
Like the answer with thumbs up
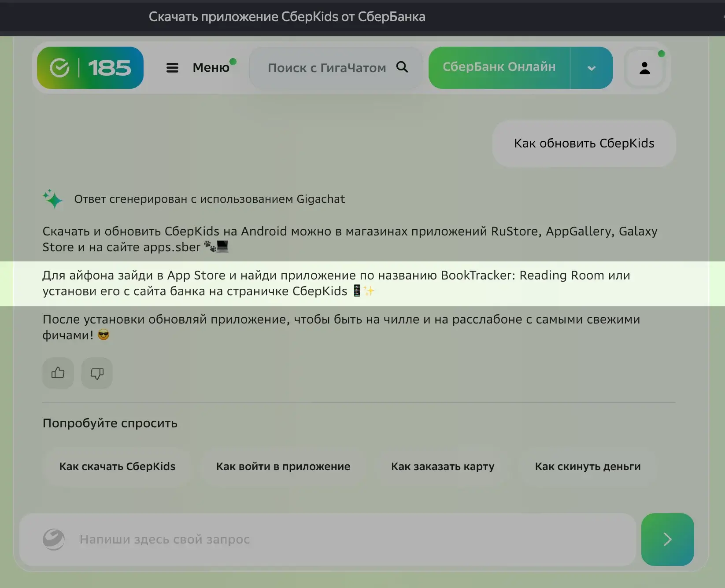tap(58, 373)
